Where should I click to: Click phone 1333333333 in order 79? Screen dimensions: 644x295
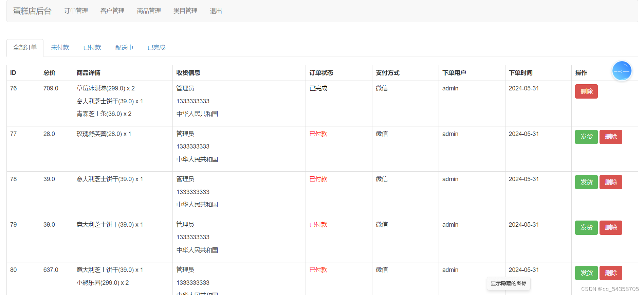pyautogui.click(x=193, y=237)
